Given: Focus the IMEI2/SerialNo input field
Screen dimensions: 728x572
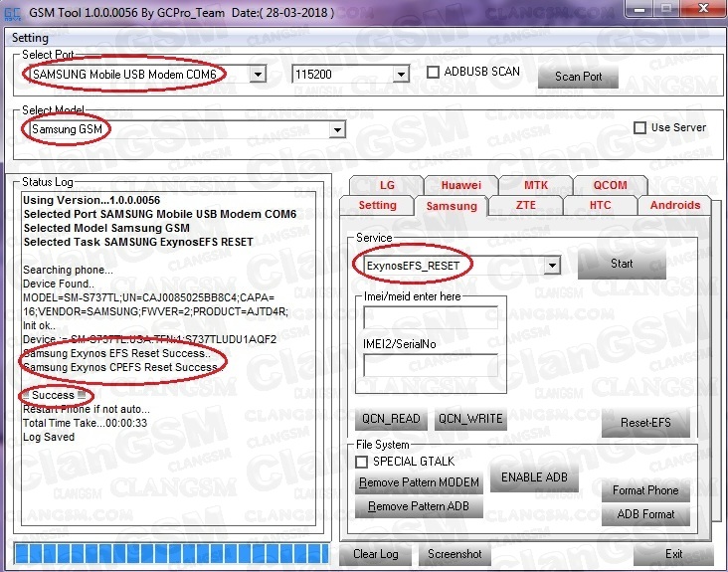Looking at the screenshot, I should (431, 365).
